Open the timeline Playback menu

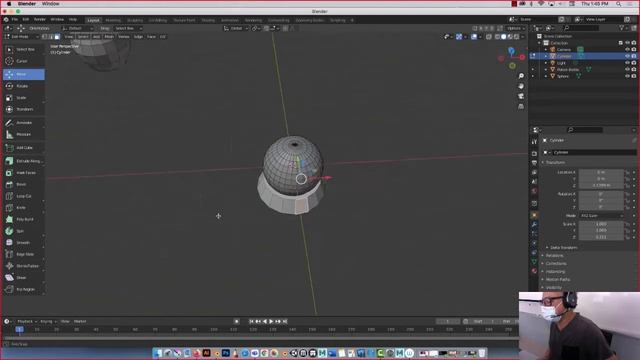27,322
